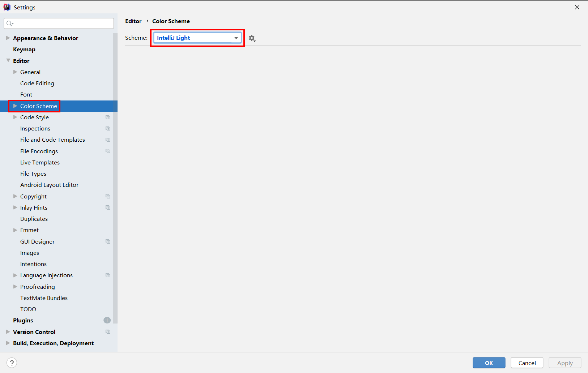The image size is (588, 373).
Task: Focus the settings search field
Action: 59,23
